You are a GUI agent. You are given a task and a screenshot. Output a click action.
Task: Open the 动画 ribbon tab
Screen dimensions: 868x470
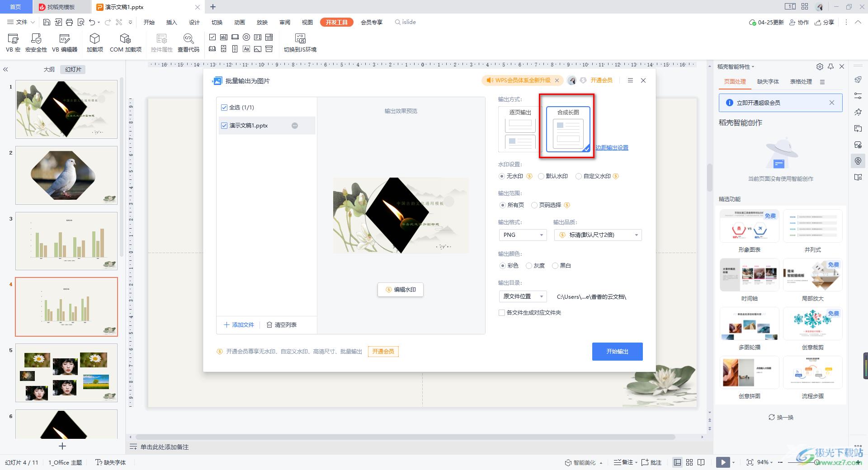[240, 22]
